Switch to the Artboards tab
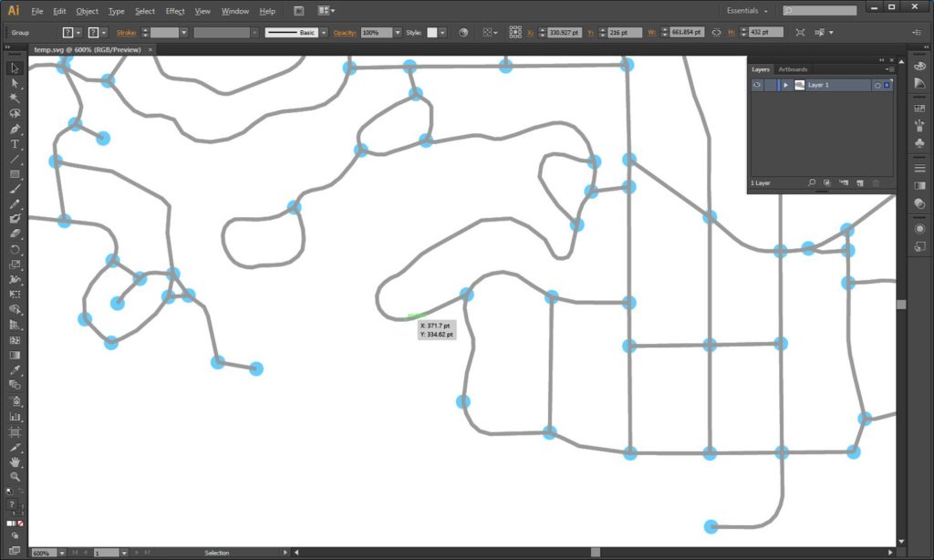This screenshot has width=934, height=560. (792, 69)
